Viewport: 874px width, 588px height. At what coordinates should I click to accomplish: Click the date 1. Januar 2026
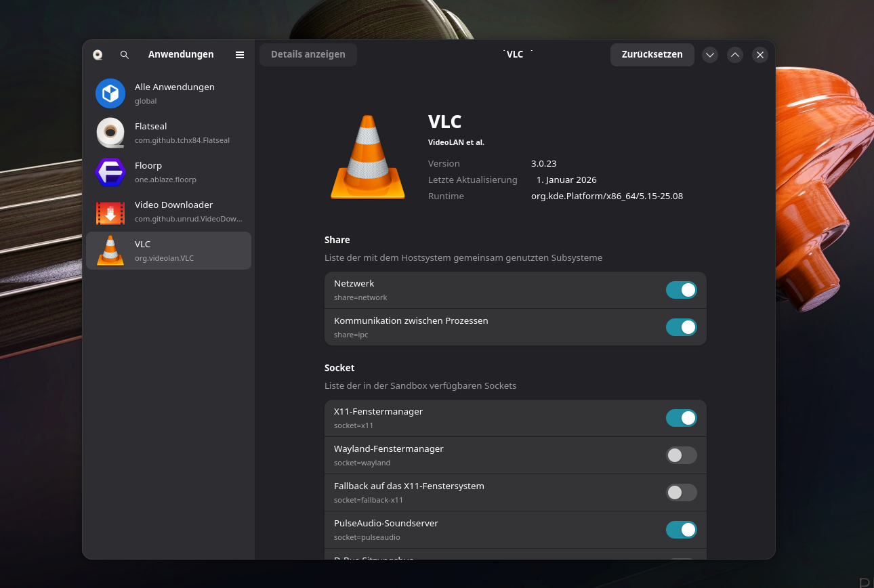coord(566,180)
